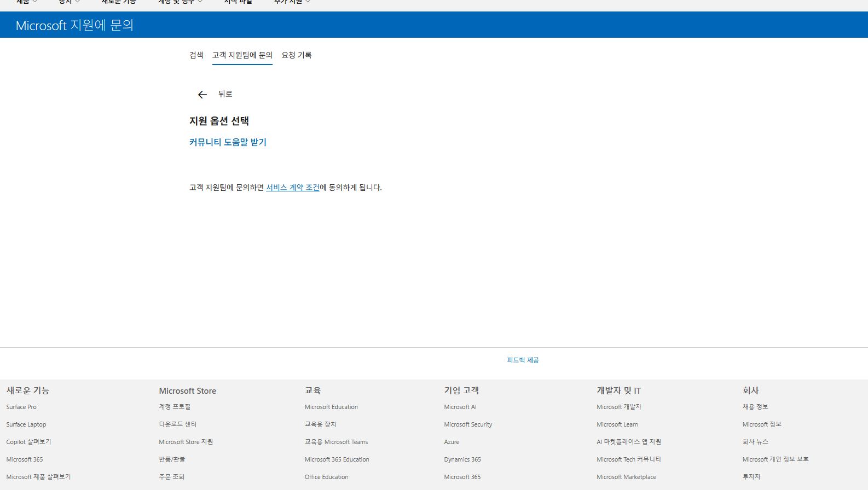The width and height of the screenshot is (868, 490).
Task: Open Surface Laptop footer link
Action: click(x=26, y=424)
